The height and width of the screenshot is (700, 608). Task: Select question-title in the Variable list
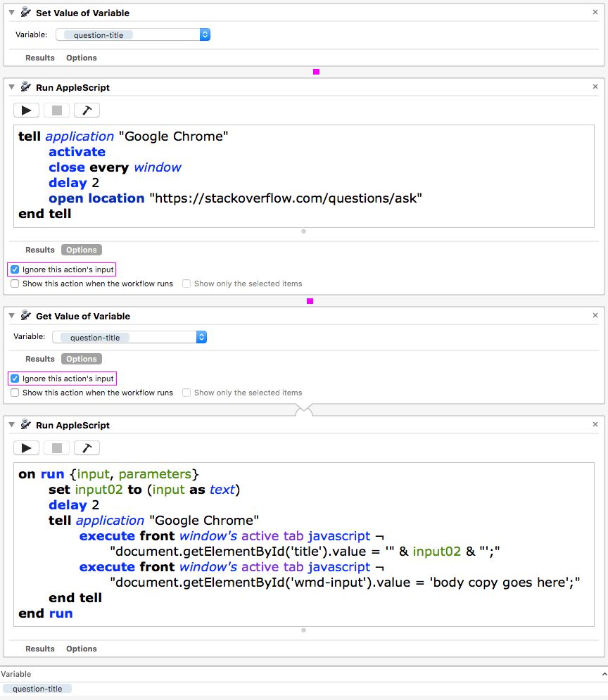[37, 689]
